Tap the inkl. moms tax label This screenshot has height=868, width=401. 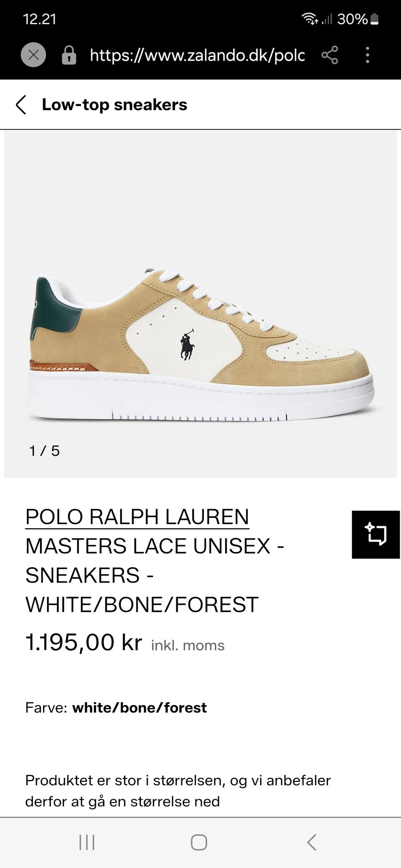point(188,646)
